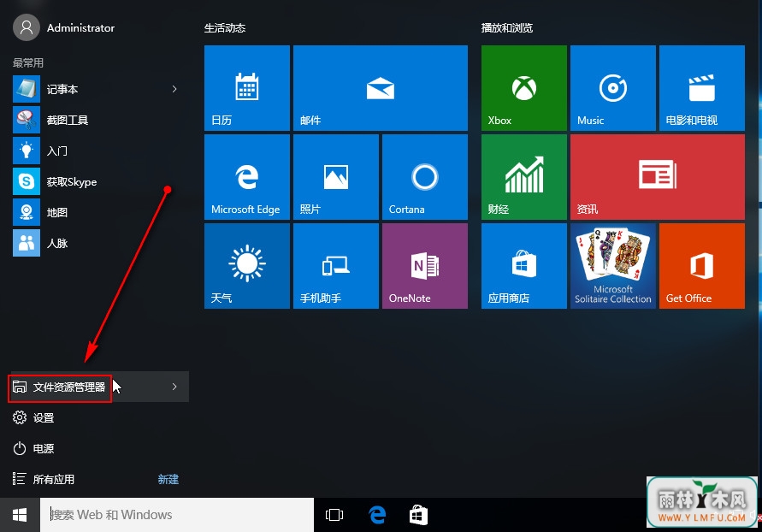This screenshot has width=762, height=532.
Task: Click the Administrator user avatar
Action: click(27, 27)
